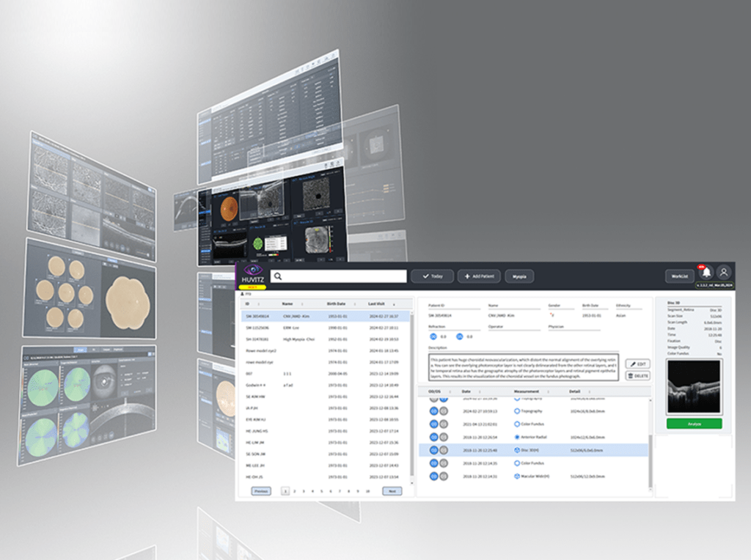
Task: Click the Macular Wide measurement icon
Action: [516, 476]
